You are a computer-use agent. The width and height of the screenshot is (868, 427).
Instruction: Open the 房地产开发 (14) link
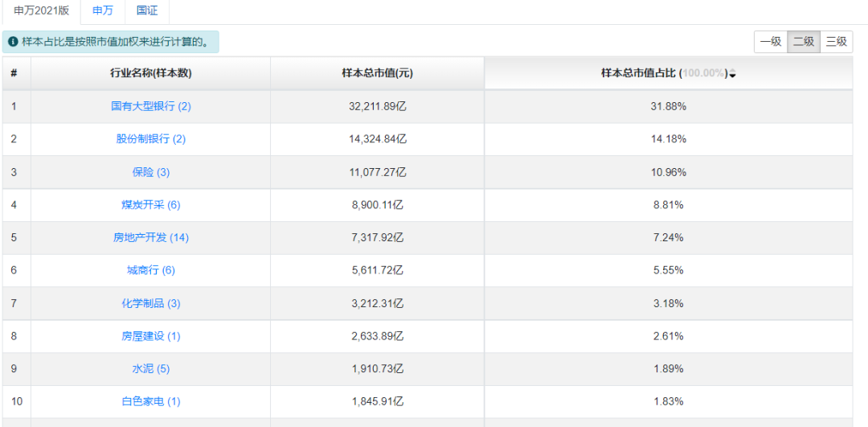[x=151, y=238]
